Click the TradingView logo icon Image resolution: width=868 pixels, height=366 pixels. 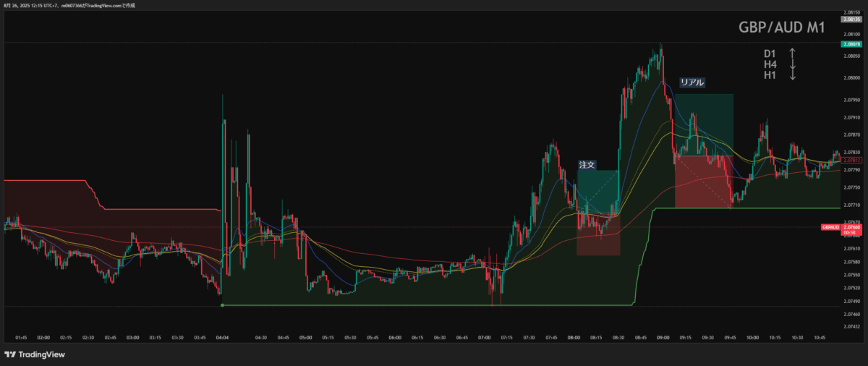point(9,354)
